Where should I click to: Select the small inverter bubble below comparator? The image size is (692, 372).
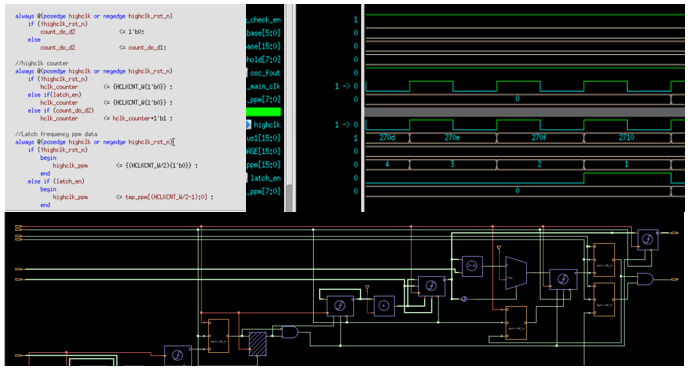[x=464, y=299]
